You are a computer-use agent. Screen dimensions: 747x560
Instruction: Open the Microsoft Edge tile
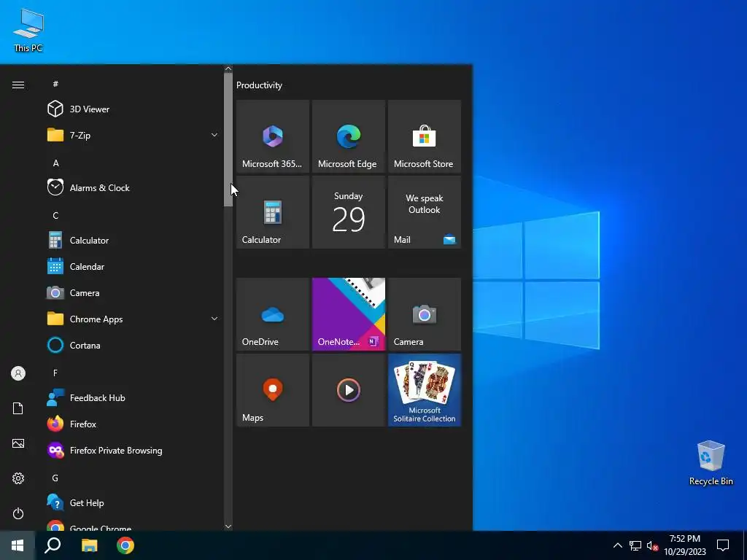pyautogui.click(x=348, y=136)
